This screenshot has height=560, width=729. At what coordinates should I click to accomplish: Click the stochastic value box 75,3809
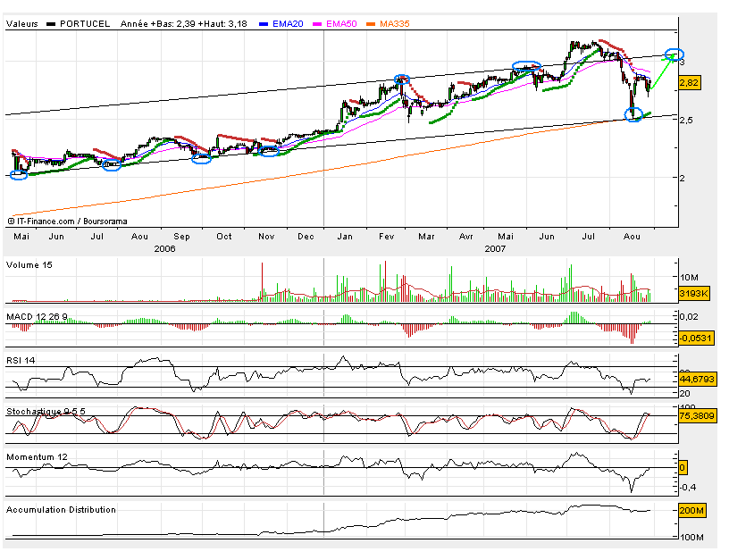pyautogui.click(x=697, y=415)
